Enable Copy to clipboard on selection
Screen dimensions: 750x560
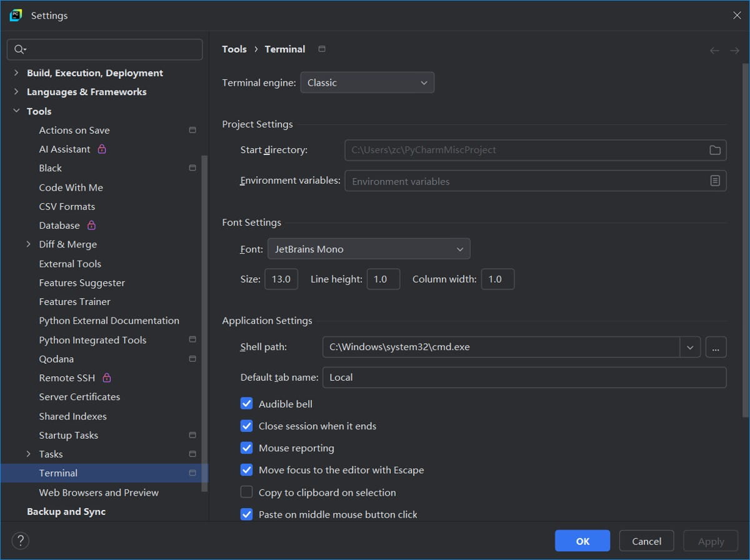tap(247, 492)
